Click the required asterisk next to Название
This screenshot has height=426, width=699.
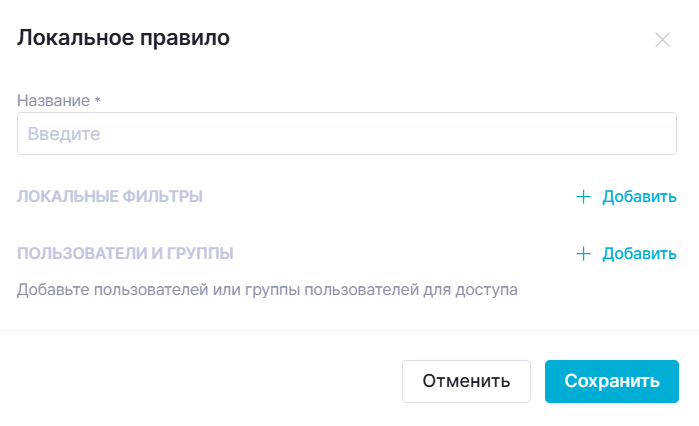[x=98, y=100]
